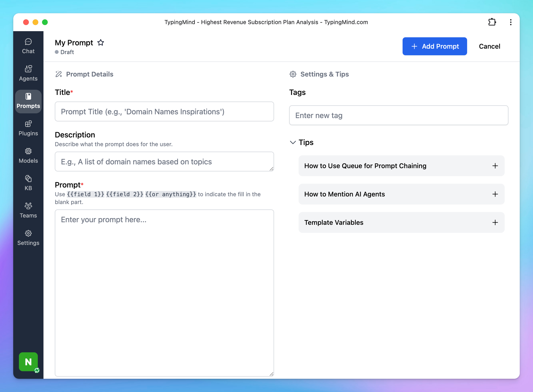The image size is (533, 392).
Task: Open the three-dot menu in the title bar
Action: pyautogui.click(x=511, y=22)
